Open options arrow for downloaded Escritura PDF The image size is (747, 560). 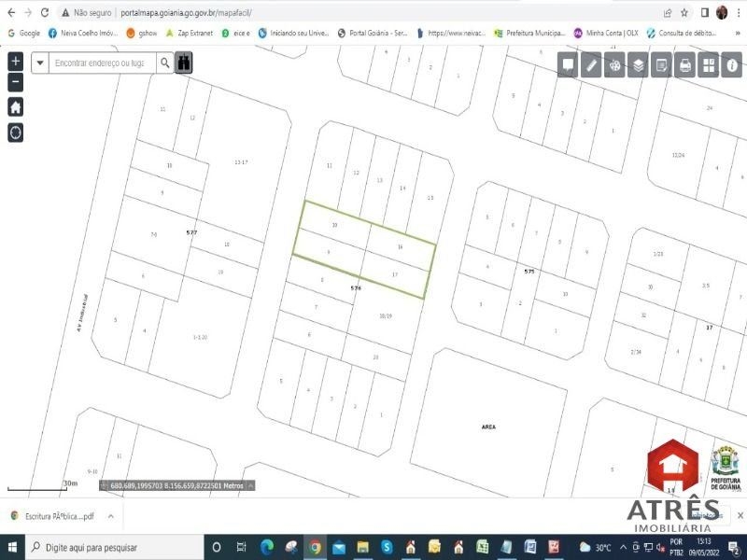pyautogui.click(x=110, y=515)
